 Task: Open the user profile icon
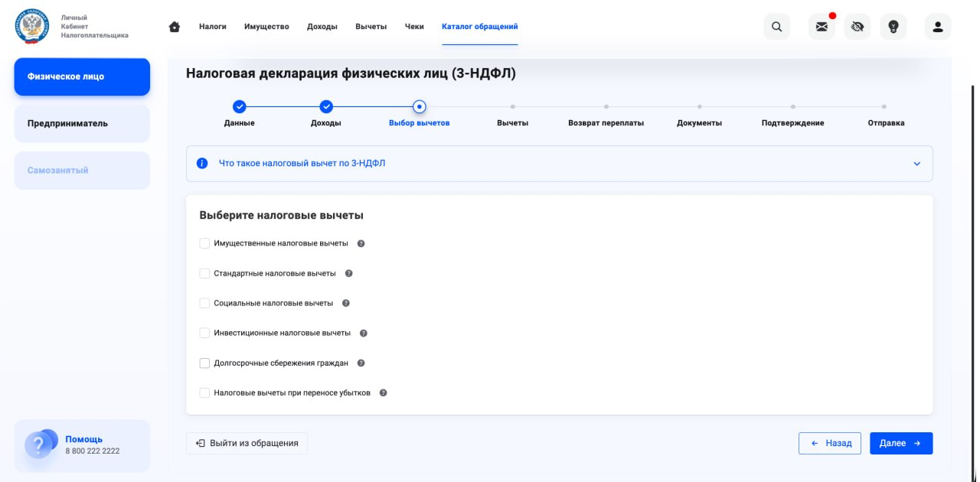(937, 27)
